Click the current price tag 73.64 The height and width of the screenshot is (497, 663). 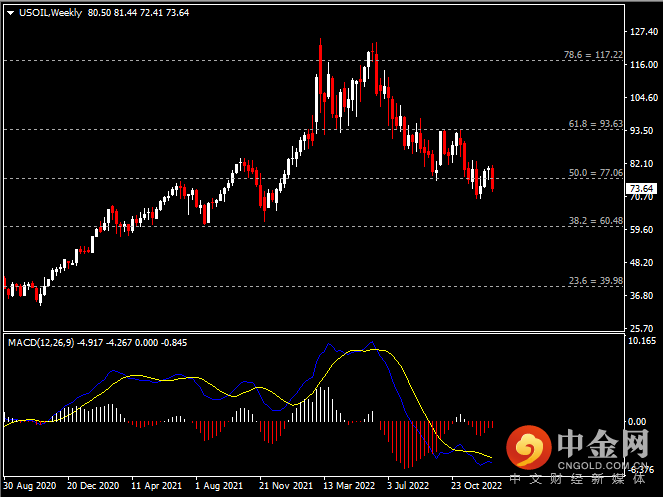pyautogui.click(x=640, y=188)
